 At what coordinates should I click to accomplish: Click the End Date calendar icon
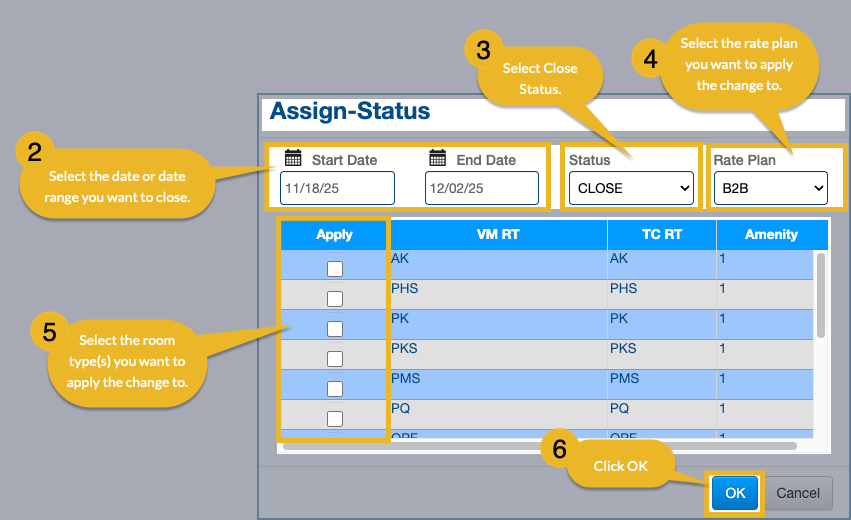pos(437,158)
